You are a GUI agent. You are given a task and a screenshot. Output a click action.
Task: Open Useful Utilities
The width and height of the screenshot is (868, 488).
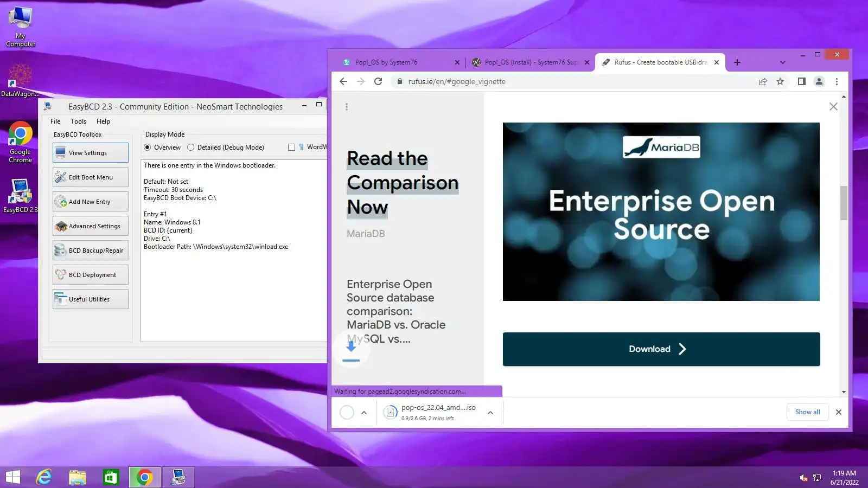(x=91, y=299)
